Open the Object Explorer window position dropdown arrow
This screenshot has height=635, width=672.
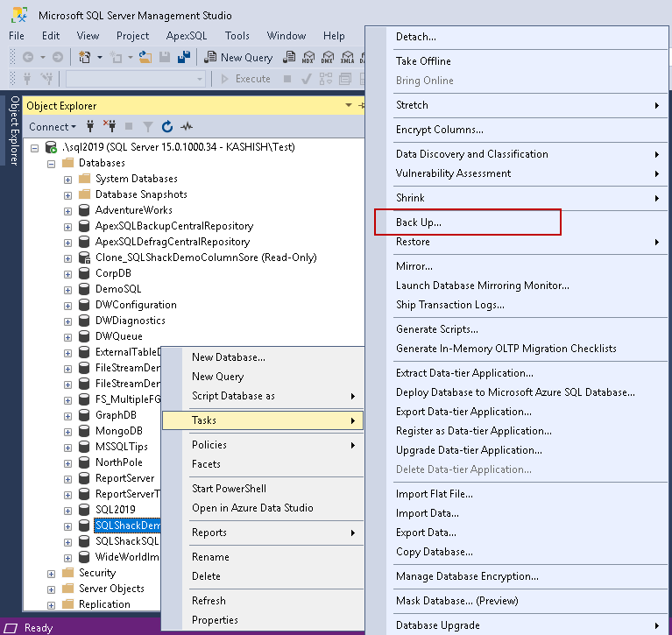(349, 105)
